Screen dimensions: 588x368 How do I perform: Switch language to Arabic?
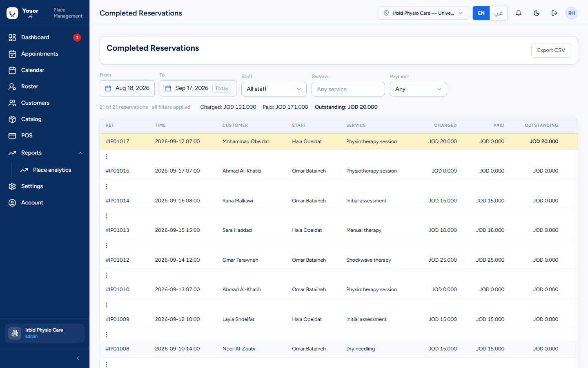(x=499, y=13)
